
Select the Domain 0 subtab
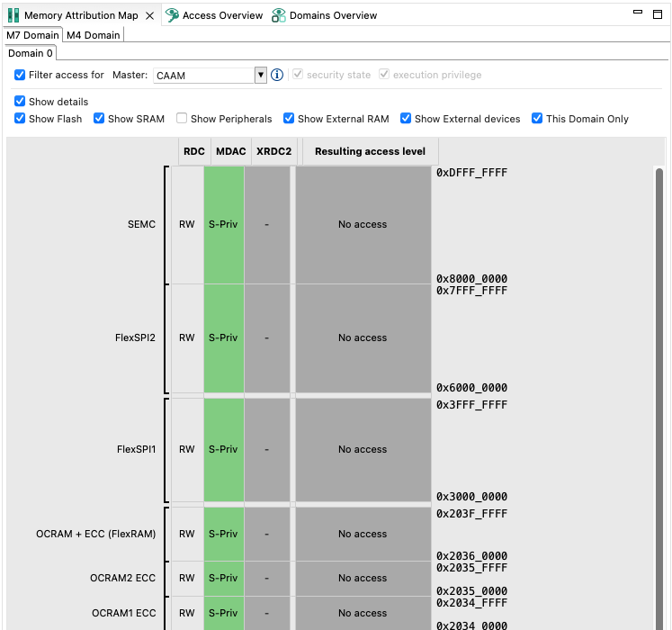click(31, 53)
